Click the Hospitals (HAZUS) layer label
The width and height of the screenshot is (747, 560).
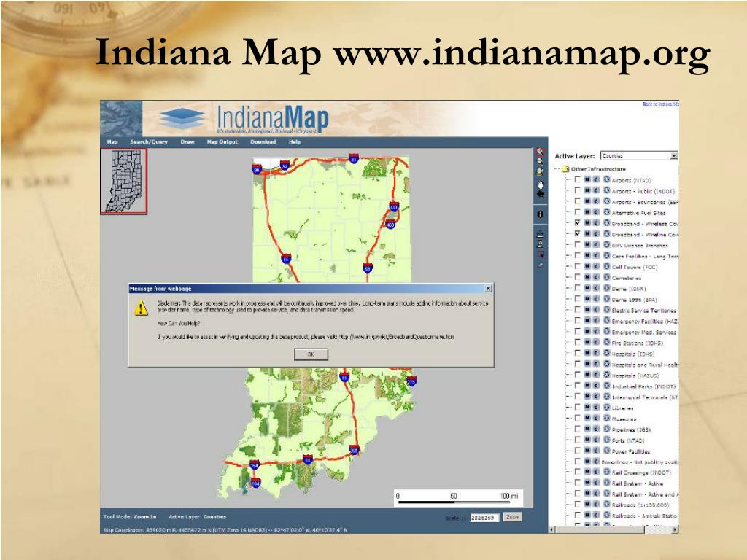[x=635, y=376]
